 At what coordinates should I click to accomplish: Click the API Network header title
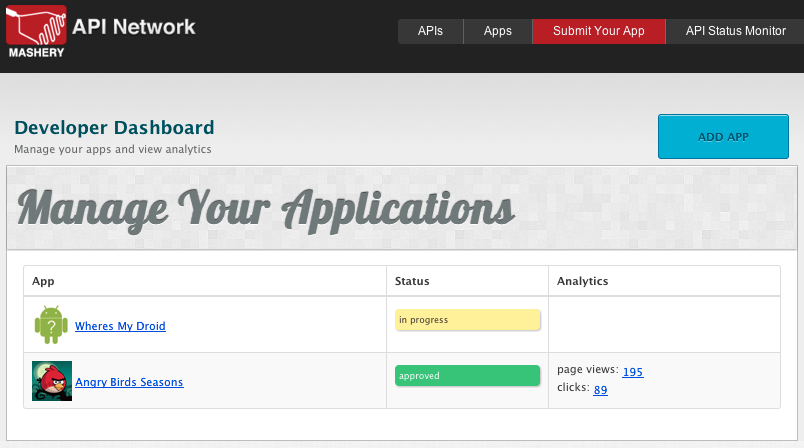tap(134, 27)
